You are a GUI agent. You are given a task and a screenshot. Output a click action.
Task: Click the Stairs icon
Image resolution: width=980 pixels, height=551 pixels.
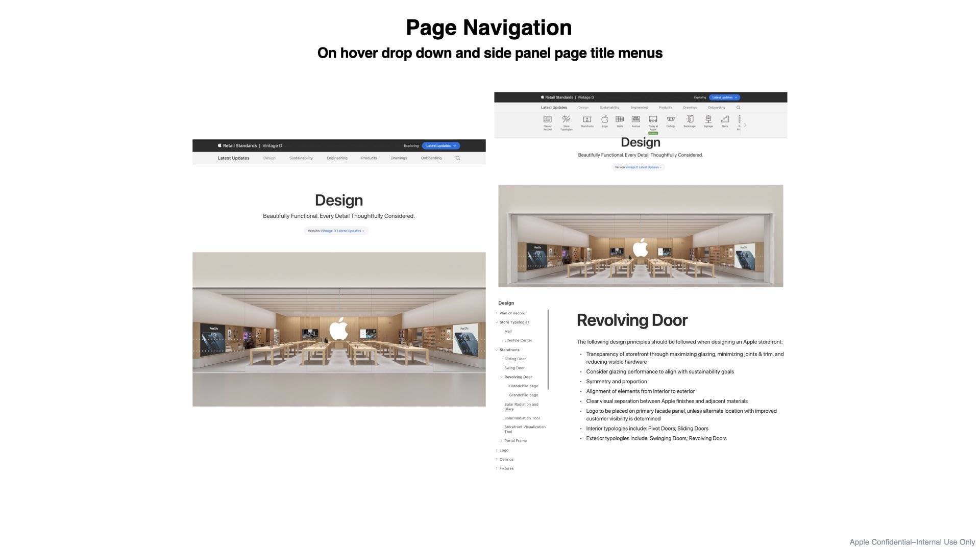725,120
